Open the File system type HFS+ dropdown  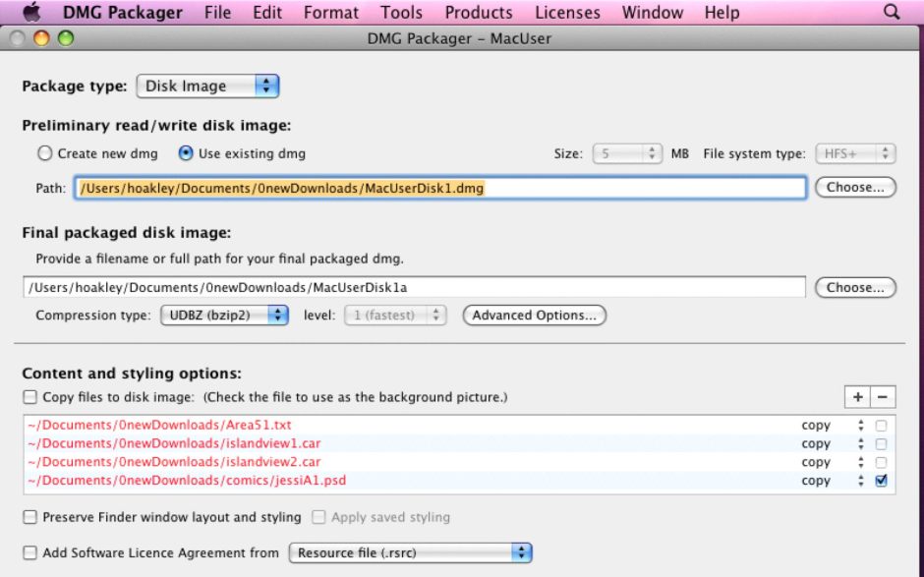coord(855,153)
